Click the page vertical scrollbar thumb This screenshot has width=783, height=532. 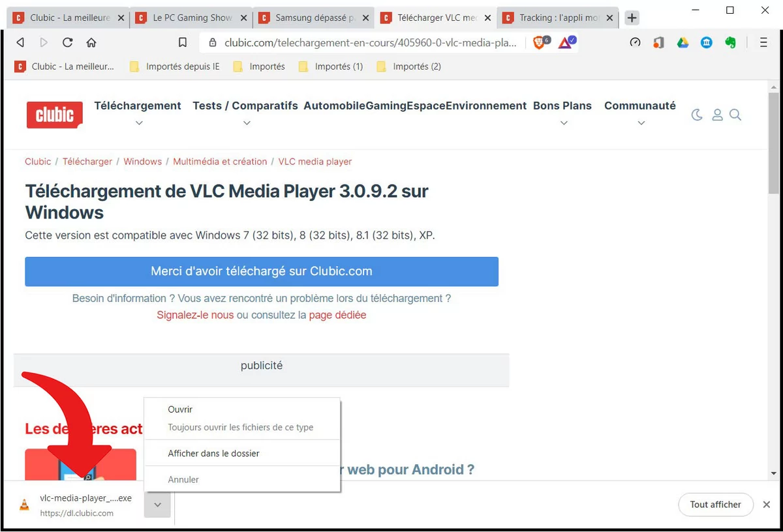[774, 143]
